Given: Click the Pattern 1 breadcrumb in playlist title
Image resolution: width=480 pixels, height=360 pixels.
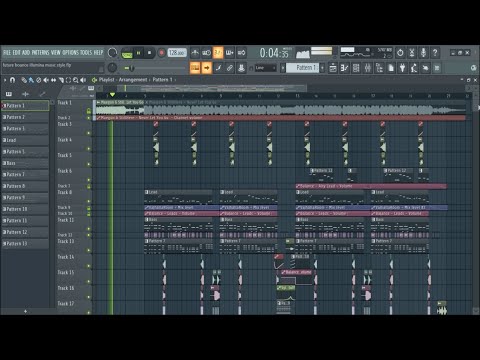Looking at the screenshot, I should point(162,80).
